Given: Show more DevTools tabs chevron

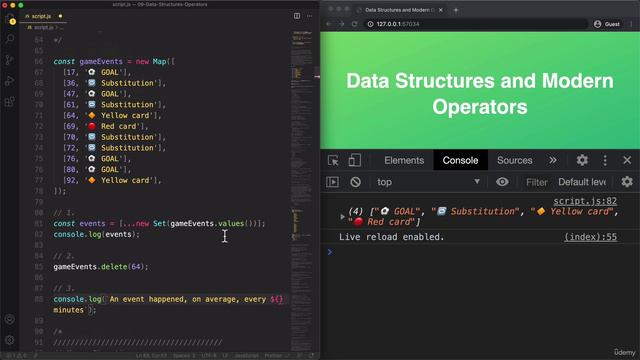Looking at the screenshot, I should pyautogui.click(x=553, y=160).
